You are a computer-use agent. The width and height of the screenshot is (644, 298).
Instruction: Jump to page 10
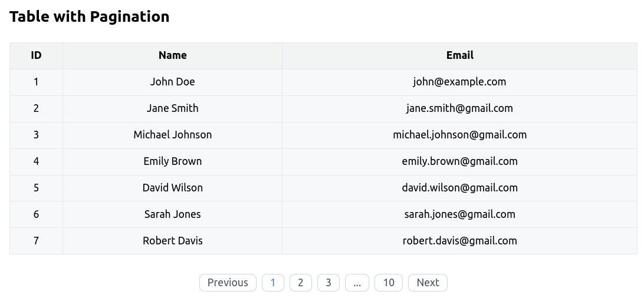[x=389, y=283]
